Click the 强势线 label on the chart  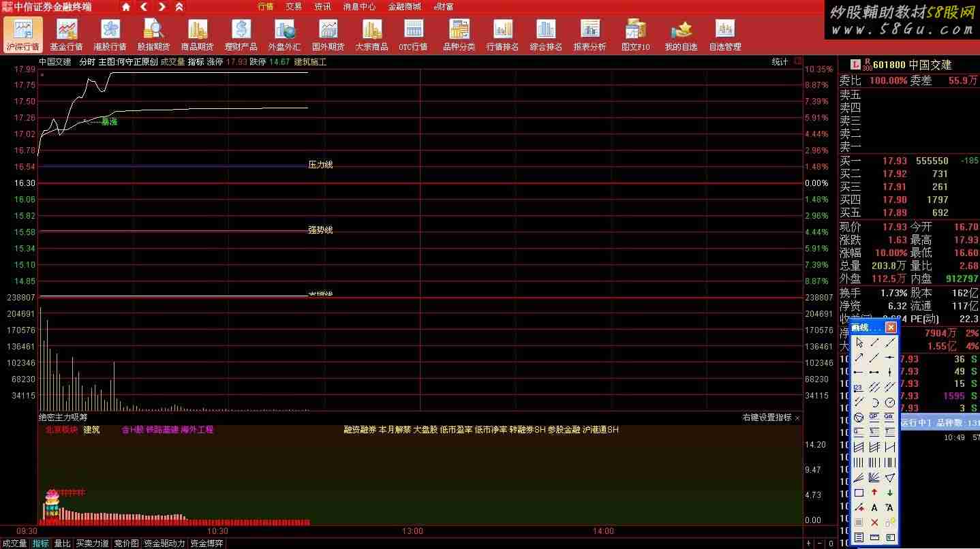pos(320,230)
